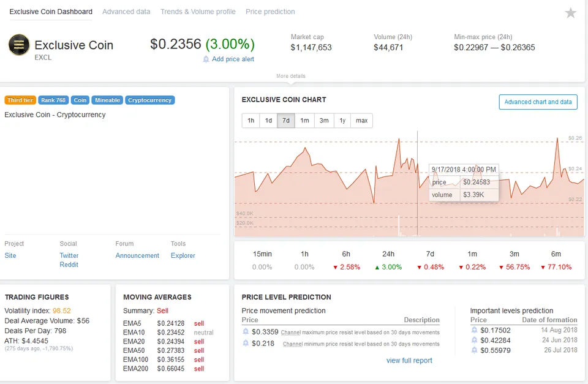Click the Market cap value $1,147,653
Screen dimensions: 588x384
pyautogui.click(x=311, y=48)
